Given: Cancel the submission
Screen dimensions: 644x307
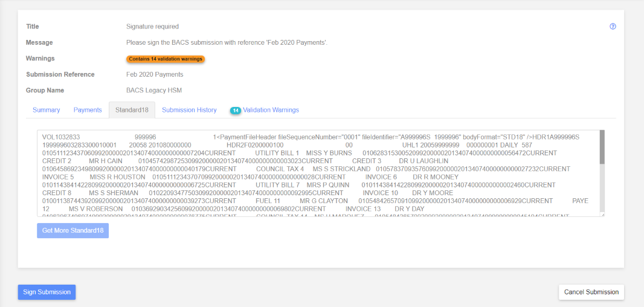Looking at the screenshot, I should click(591, 292).
